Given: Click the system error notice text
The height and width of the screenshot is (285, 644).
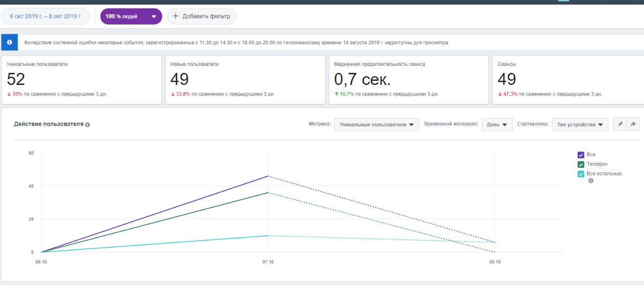Looking at the screenshot, I should click(236, 43).
